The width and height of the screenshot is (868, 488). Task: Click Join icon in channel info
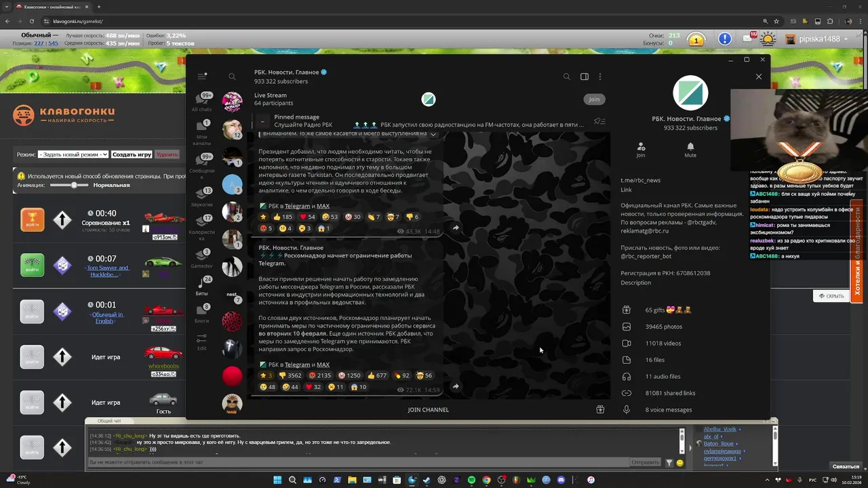[641, 150]
